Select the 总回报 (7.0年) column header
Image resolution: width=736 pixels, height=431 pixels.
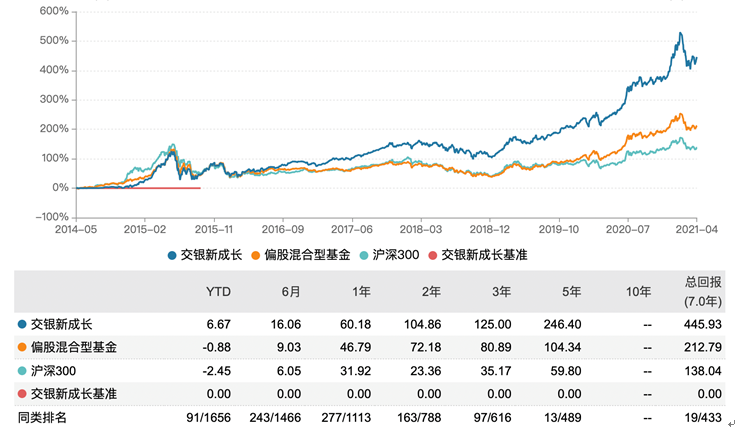pyautogui.click(x=702, y=292)
